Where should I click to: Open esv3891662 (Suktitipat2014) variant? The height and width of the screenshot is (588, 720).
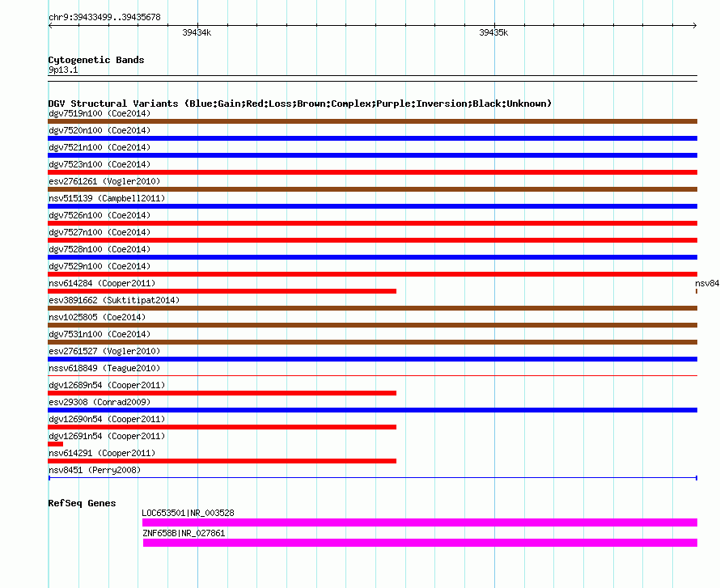(114, 300)
